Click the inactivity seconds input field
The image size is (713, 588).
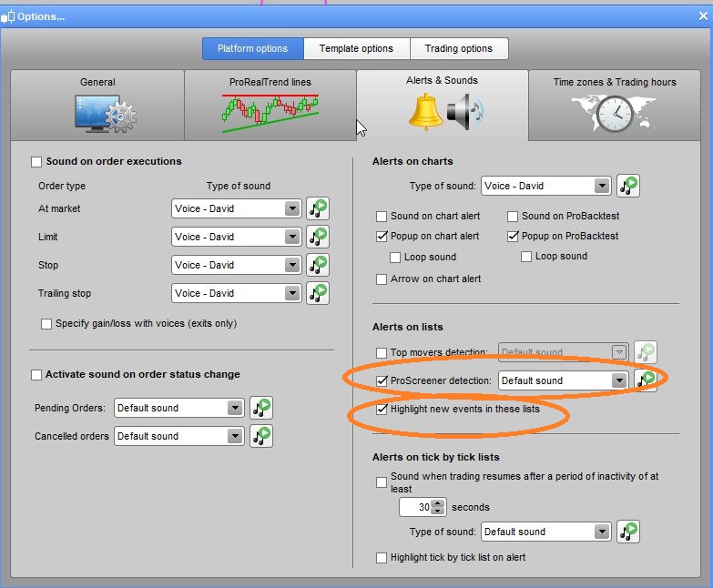pos(415,507)
